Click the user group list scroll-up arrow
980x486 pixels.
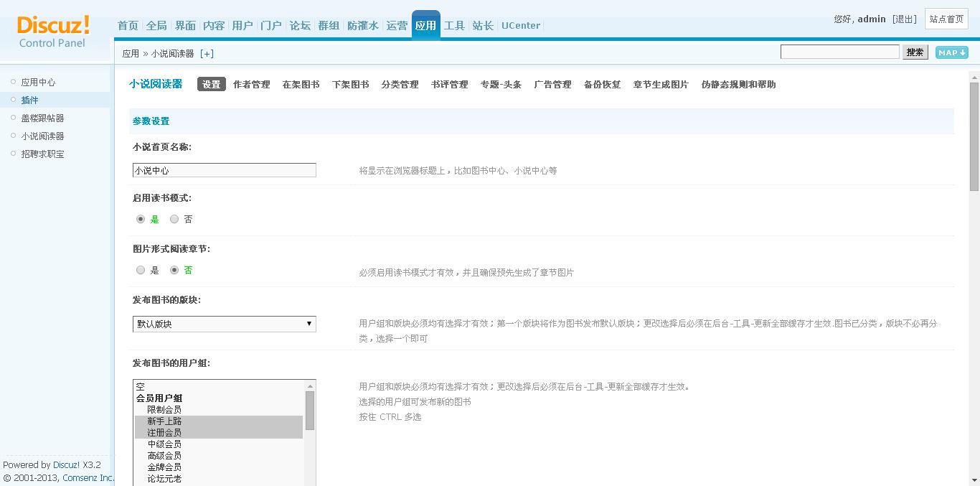(x=310, y=385)
